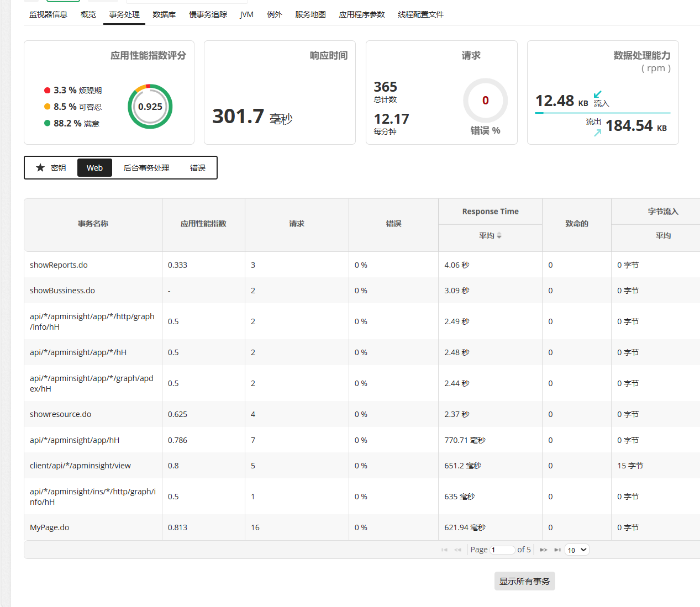This screenshot has width=700, height=607.
Task: Open the MyPage.do transaction
Action: click(x=50, y=527)
